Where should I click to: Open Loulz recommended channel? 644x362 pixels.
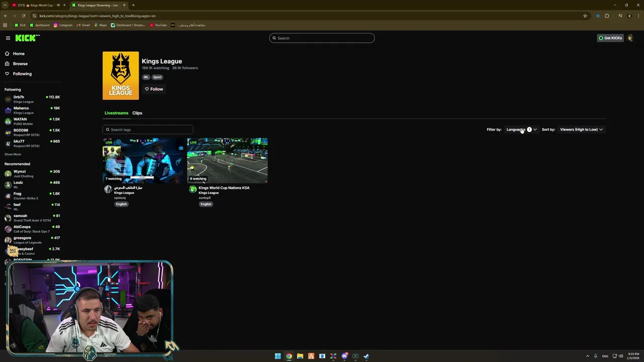point(32,185)
